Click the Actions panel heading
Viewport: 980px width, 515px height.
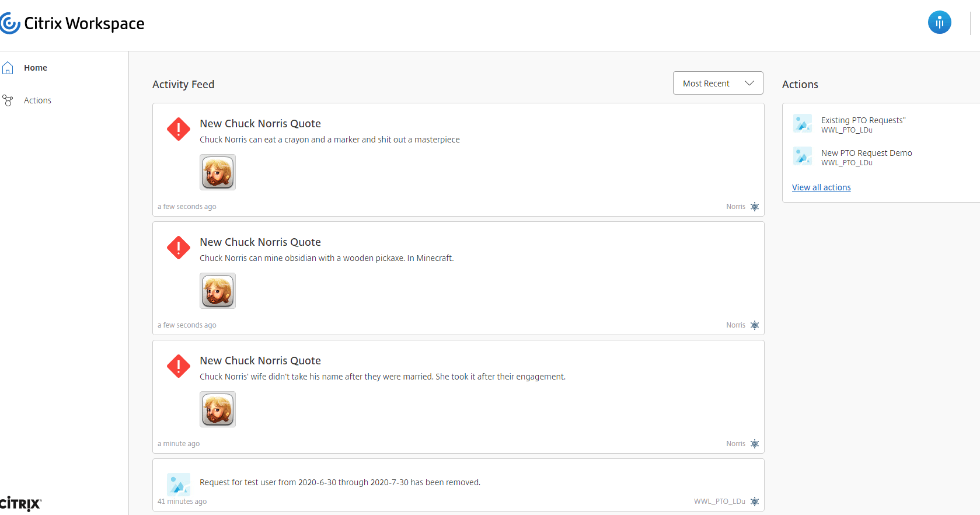(800, 84)
